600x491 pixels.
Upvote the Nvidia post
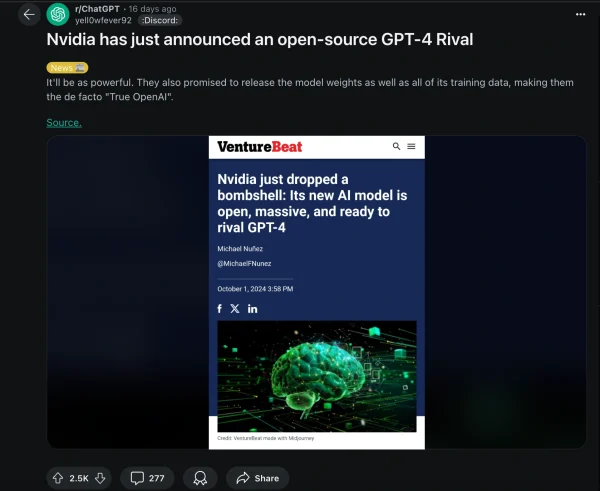click(58, 478)
